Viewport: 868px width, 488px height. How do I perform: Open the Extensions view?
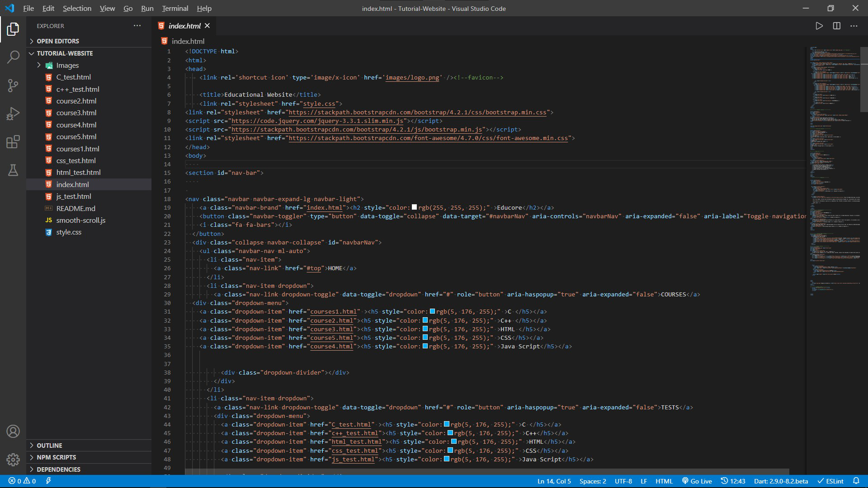(x=13, y=142)
